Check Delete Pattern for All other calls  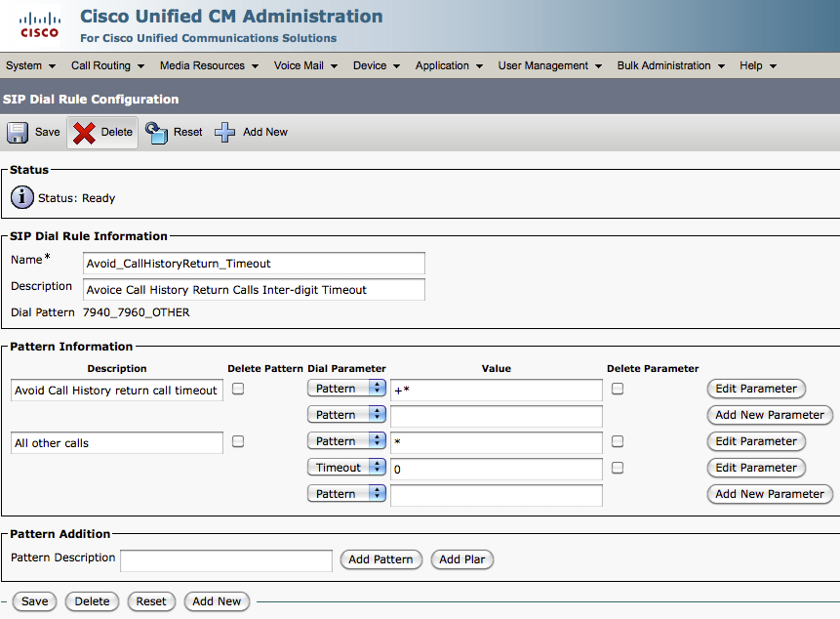(x=238, y=441)
